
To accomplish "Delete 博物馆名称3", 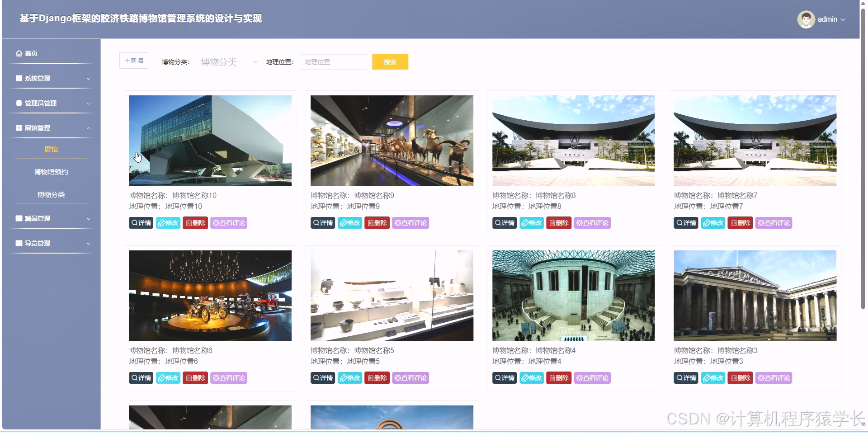I will point(741,378).
